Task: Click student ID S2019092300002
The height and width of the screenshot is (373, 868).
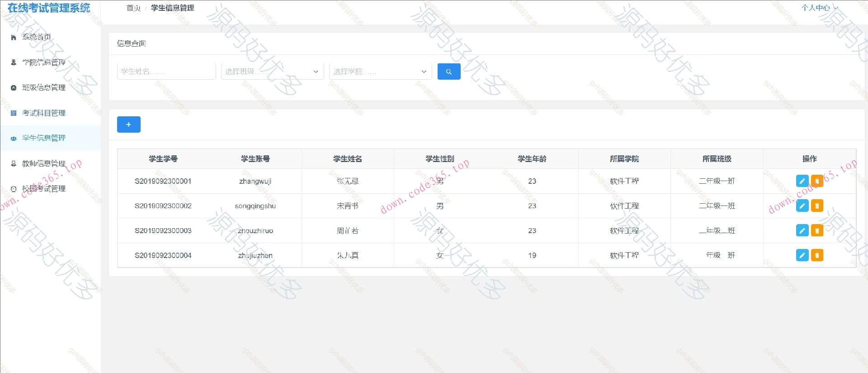Action: point(163,206)
